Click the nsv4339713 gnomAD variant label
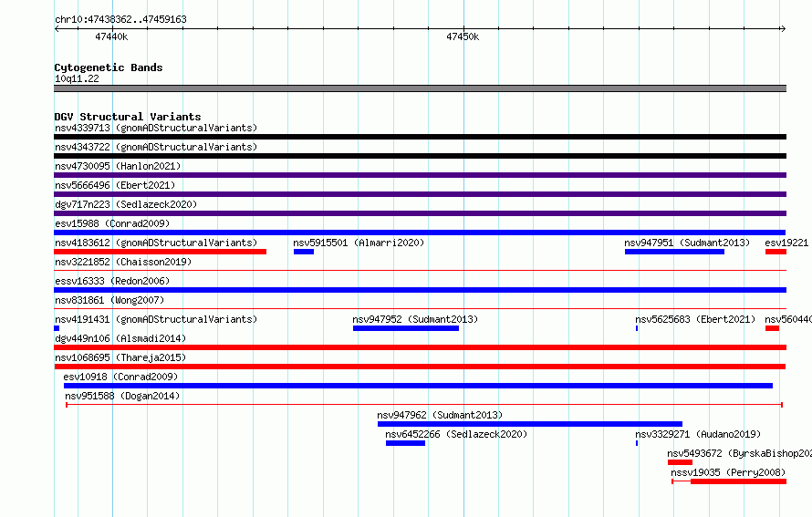Image resolution: width=812 pixels, height=517 pixels. [156, 128]
